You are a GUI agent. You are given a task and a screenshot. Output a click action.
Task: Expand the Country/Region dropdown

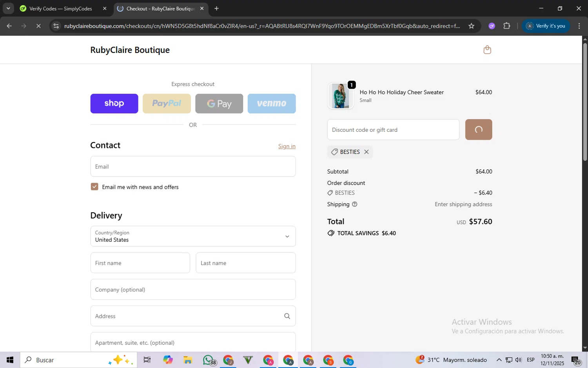point(193,236)
